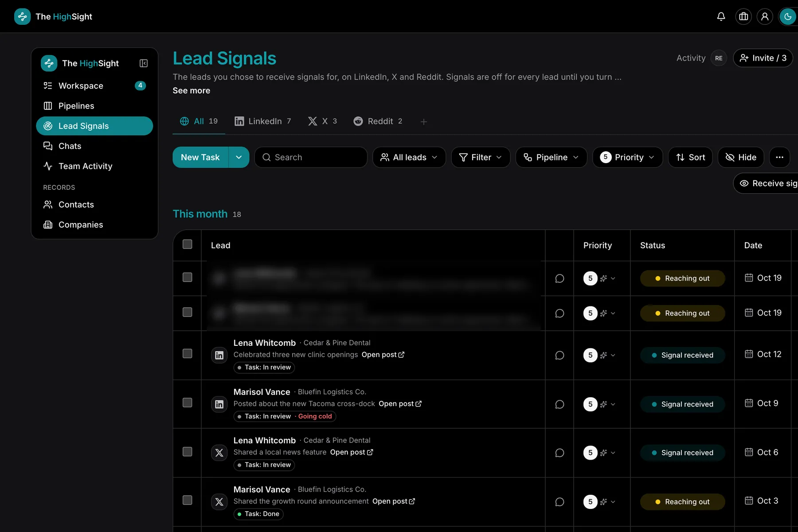Click the Reaching out status for Oct 3
The width and height of the screenshot is (798, 532).
pos(683,502)
